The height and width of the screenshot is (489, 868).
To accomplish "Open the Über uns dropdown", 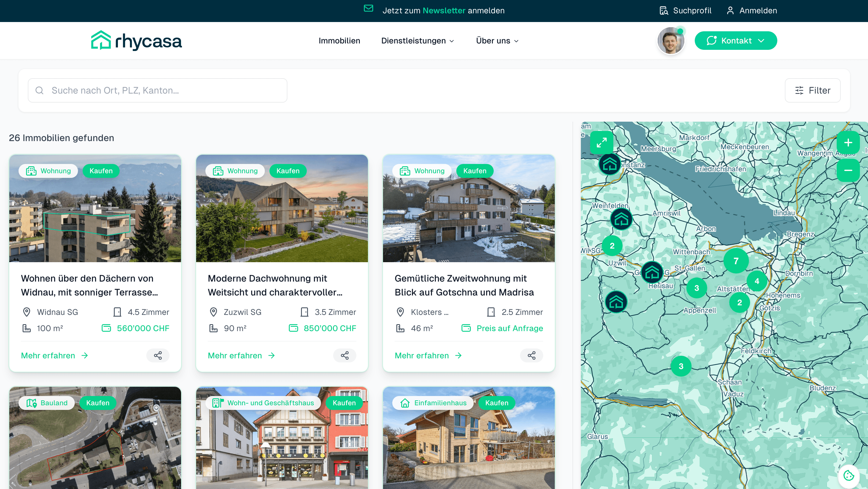I will coord(497,41).
